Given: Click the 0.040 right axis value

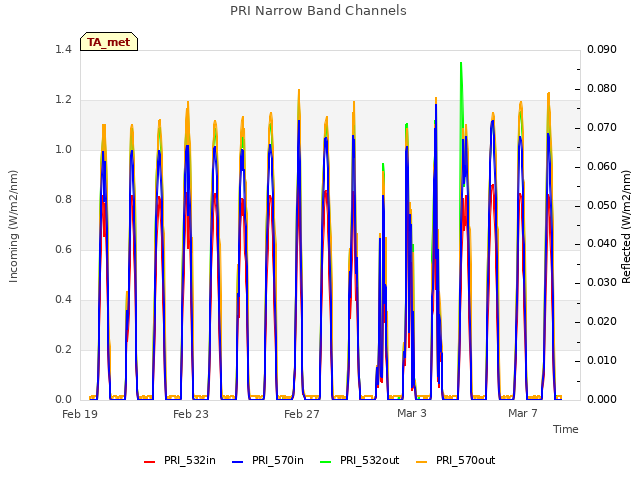Looking at the screenshot, I should click(602, 244).
